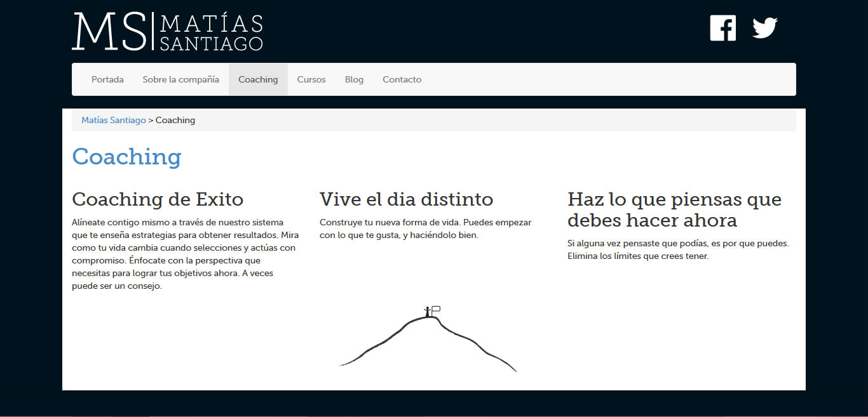
Task: Open the Twitter bird icon
Action: (x=764, y=28)
